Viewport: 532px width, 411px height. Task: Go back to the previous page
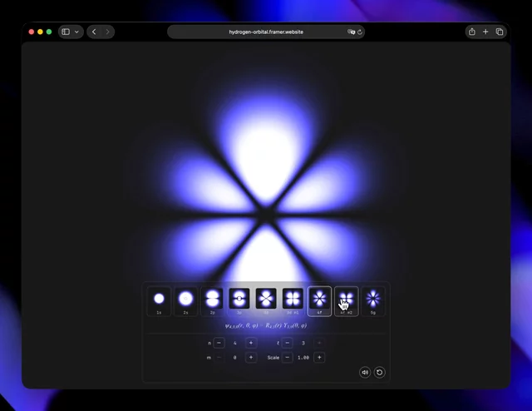[94, 32]
